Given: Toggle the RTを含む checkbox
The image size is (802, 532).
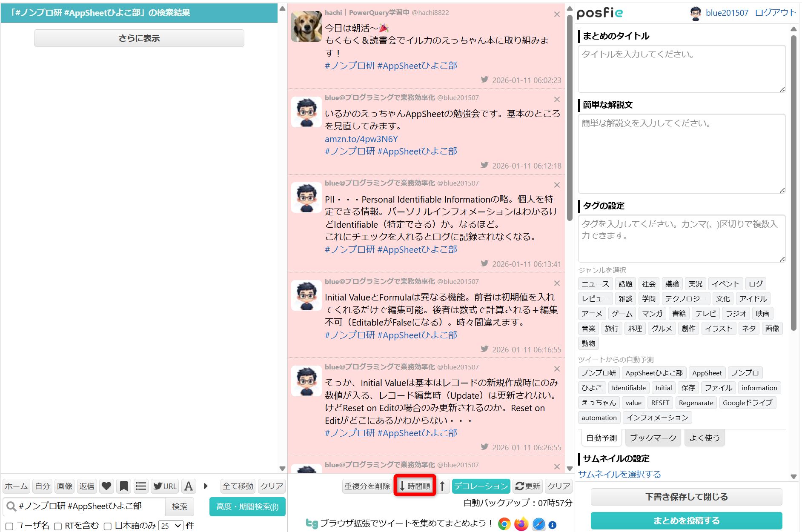Looking at the screenshot, I should point(58,526).
